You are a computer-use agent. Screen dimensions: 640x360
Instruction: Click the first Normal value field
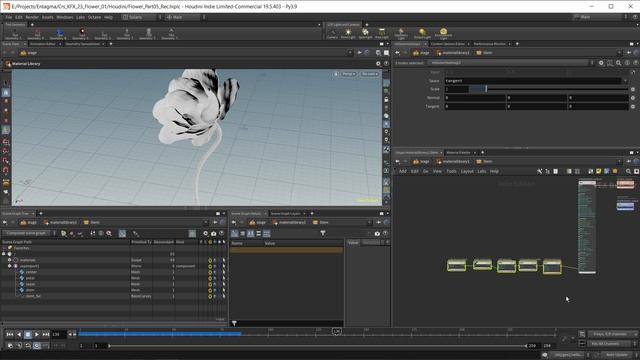(475, 98)
